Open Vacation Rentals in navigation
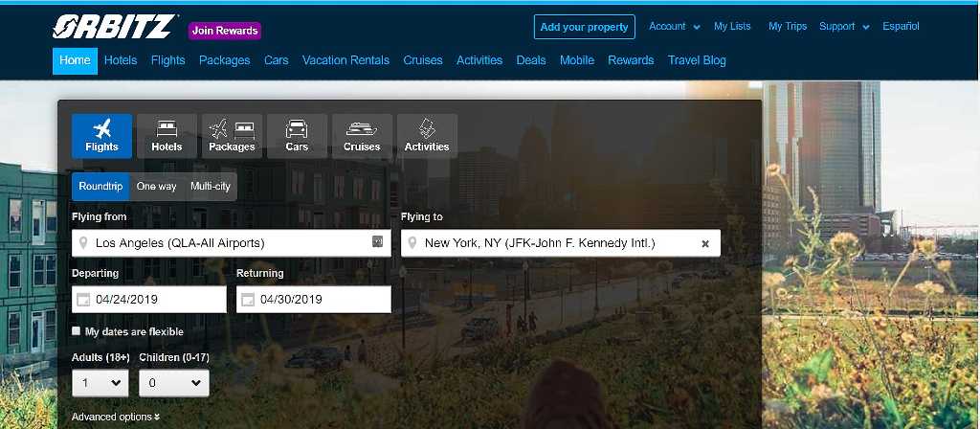Screen dimensions: 980x429 (345, 60)
